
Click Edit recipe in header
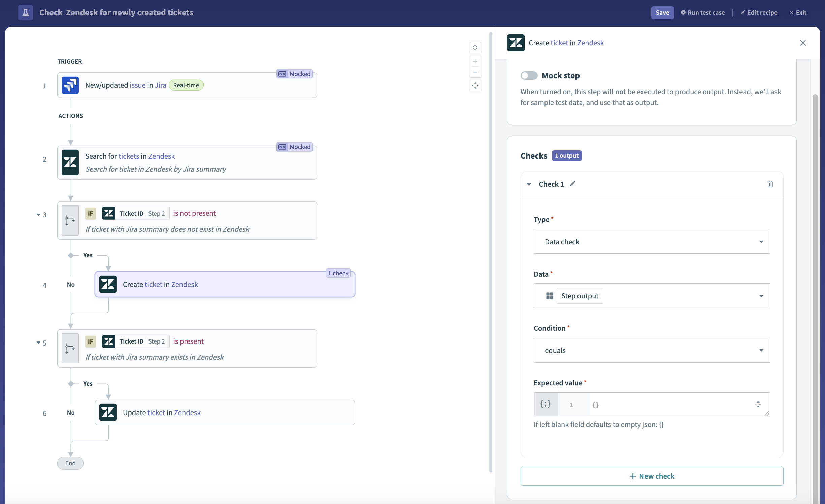pyautogui.click(x=759, y=13)
